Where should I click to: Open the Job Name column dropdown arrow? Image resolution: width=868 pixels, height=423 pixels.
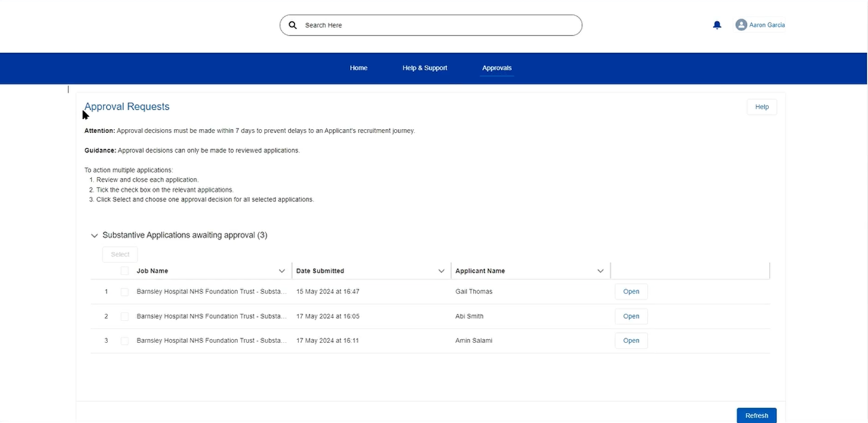click(282, 271)
